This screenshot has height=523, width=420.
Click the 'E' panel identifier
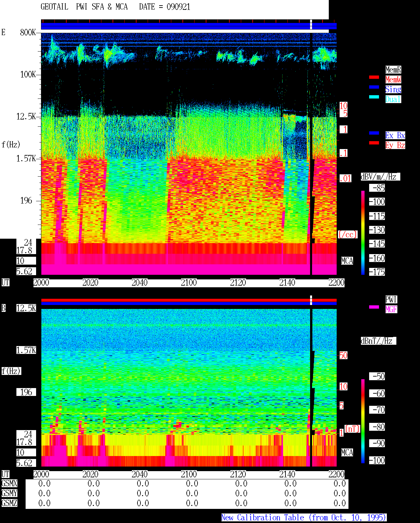(x=3, y=32)
